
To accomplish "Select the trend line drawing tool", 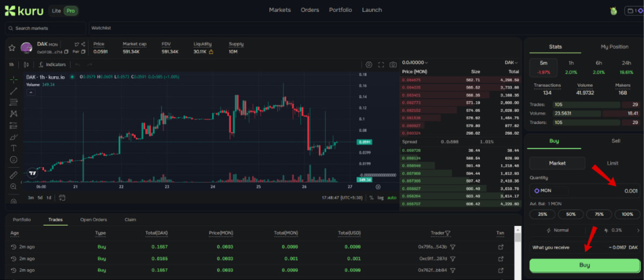I will (x=13, y=91).
